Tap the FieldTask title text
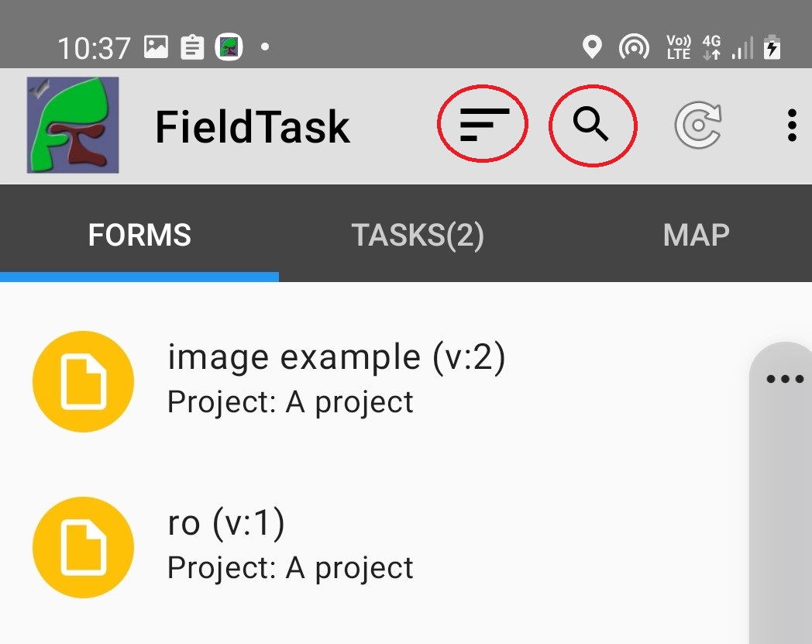 point(253,126)
